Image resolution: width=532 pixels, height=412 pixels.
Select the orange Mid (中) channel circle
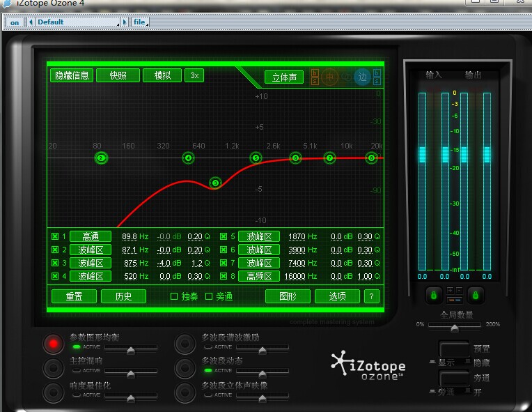coord(329,77)
